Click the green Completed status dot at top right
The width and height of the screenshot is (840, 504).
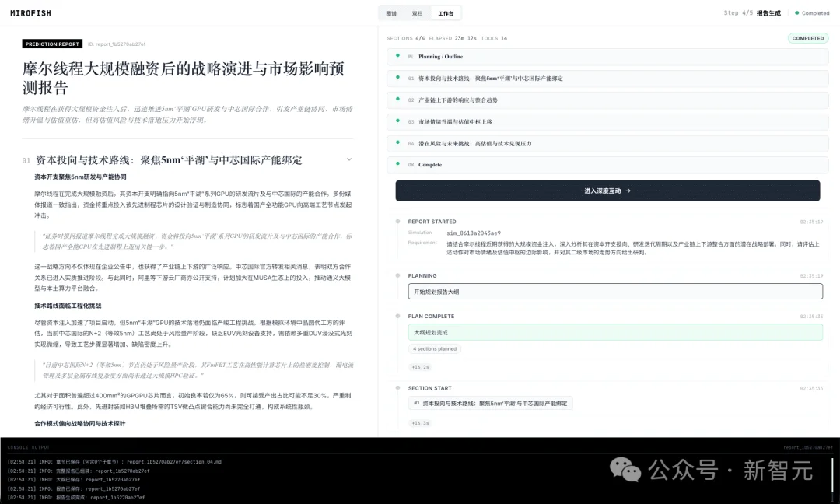click(796, 12)
